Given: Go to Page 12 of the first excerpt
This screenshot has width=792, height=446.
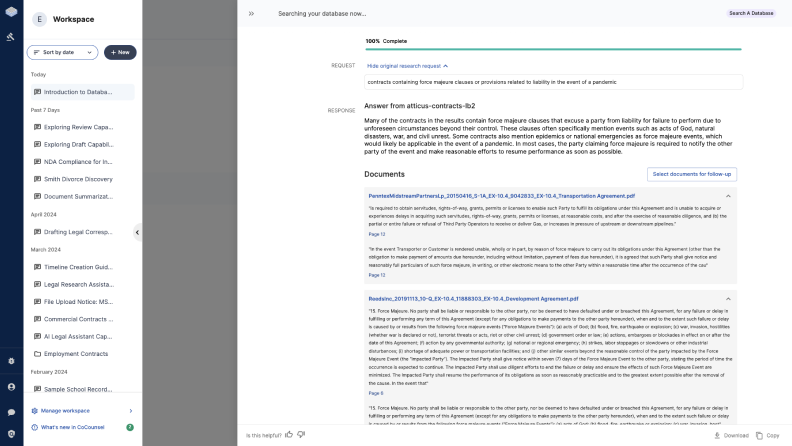Looking at the screenshot, I should [377, 234].
